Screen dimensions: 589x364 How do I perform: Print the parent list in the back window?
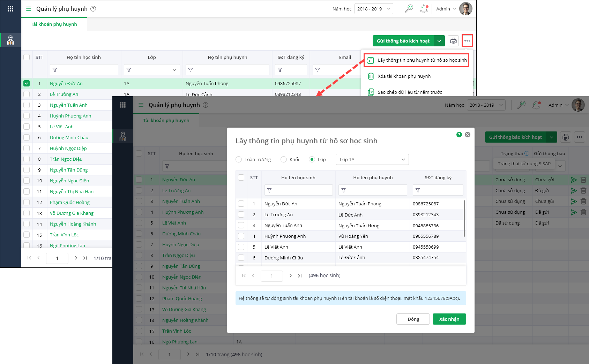tap(453, 41)
